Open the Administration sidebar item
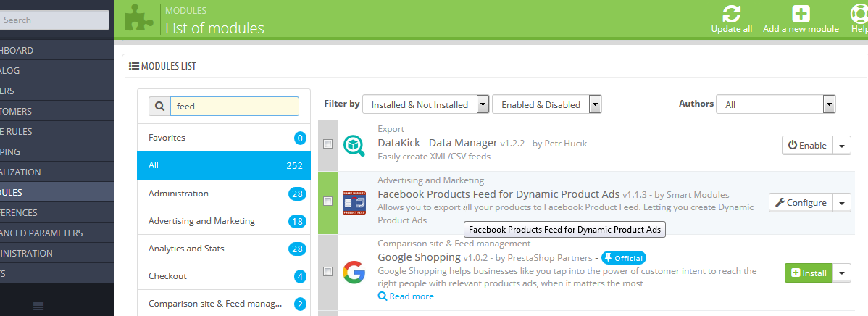This screenshot has height=316, width=868. 57,254
